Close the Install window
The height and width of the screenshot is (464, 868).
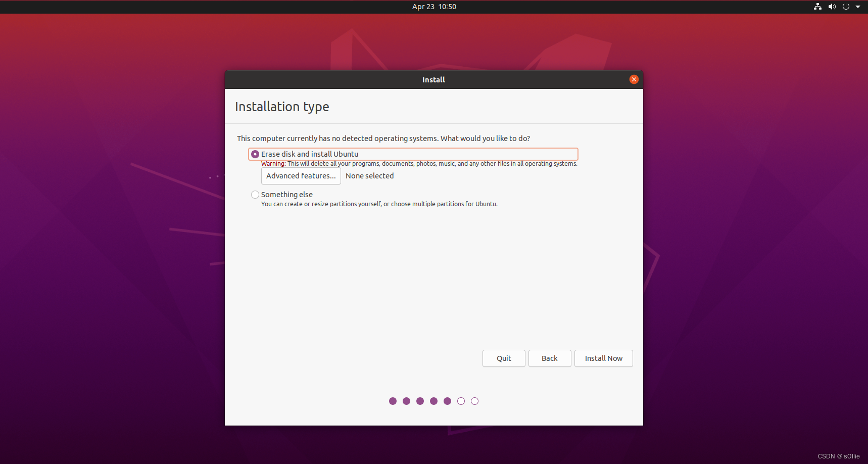[634, 79]
